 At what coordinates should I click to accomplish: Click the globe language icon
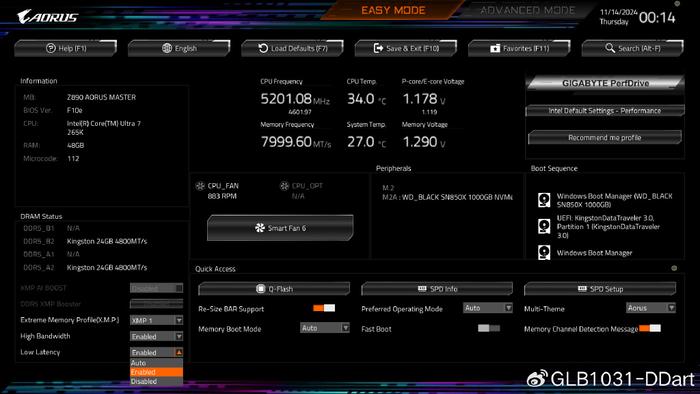pos(167,48)
